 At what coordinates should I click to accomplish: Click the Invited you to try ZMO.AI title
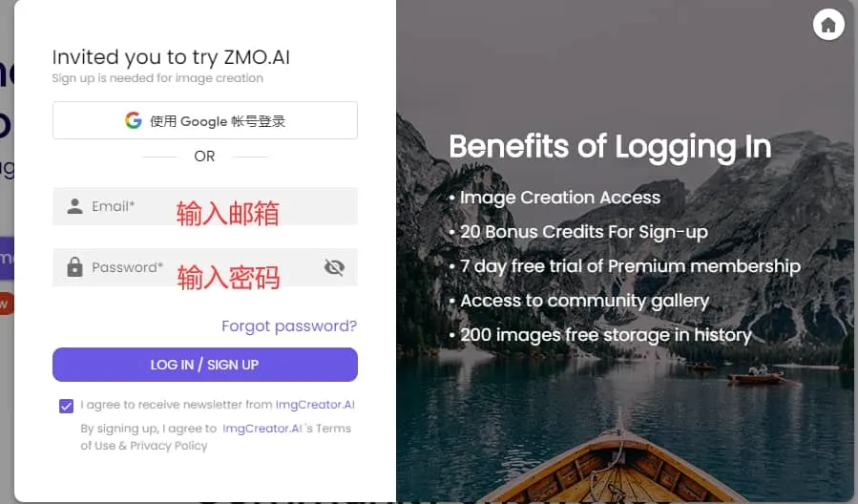(171, 57)
